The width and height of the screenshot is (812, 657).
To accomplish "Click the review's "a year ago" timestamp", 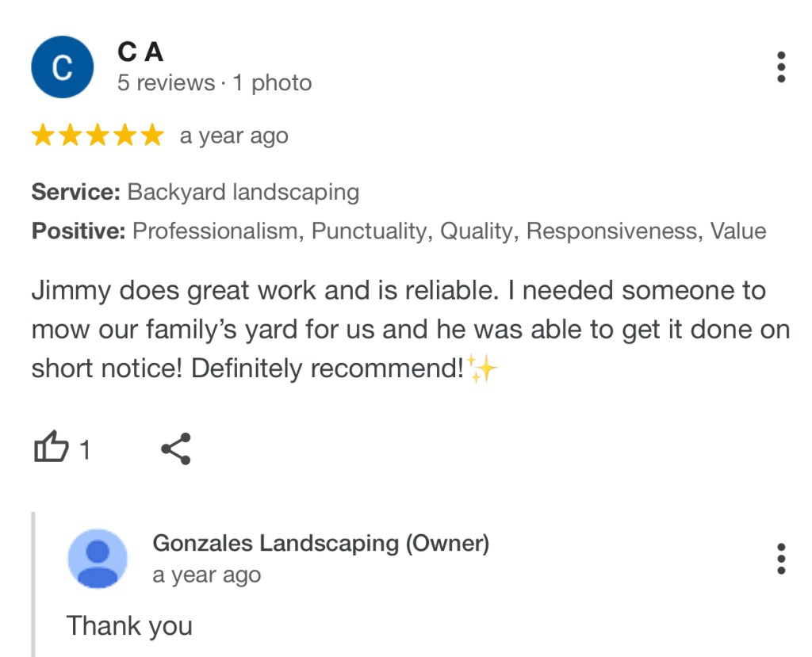I will click(234, 136).
